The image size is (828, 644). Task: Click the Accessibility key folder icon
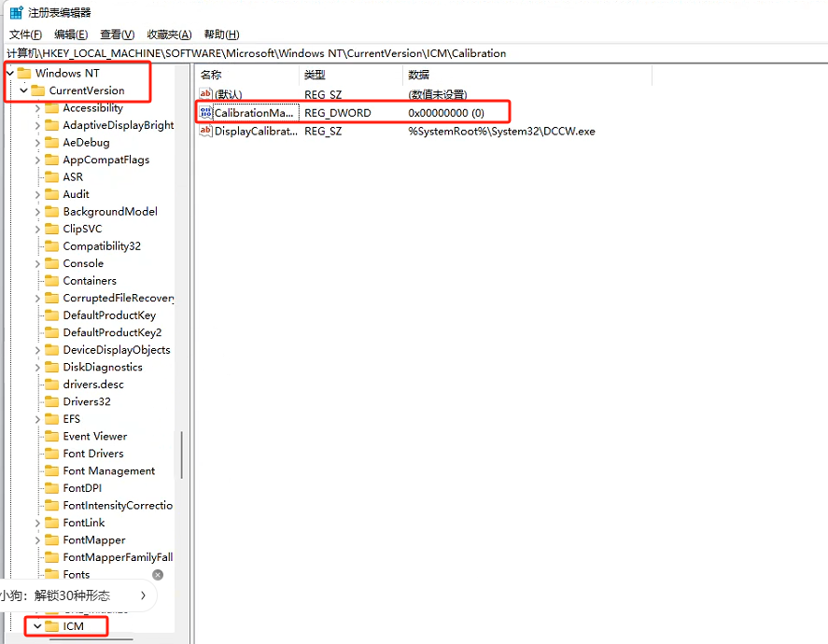tap(51, 107)
